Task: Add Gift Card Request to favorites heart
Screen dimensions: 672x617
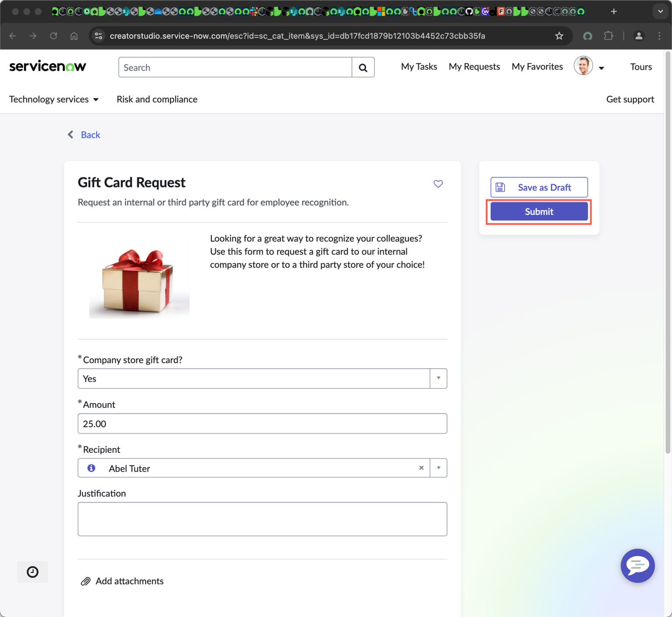Action: click(x=438, y=184)
